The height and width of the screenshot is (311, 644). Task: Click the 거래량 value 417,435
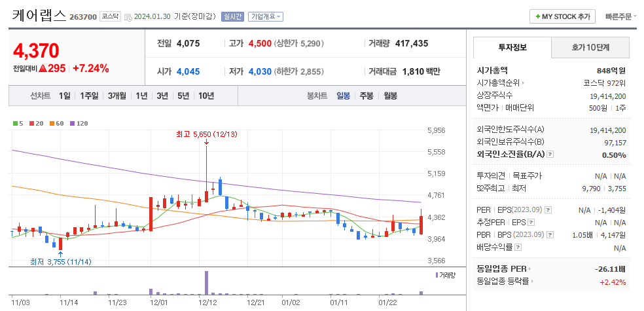point(412,44)
